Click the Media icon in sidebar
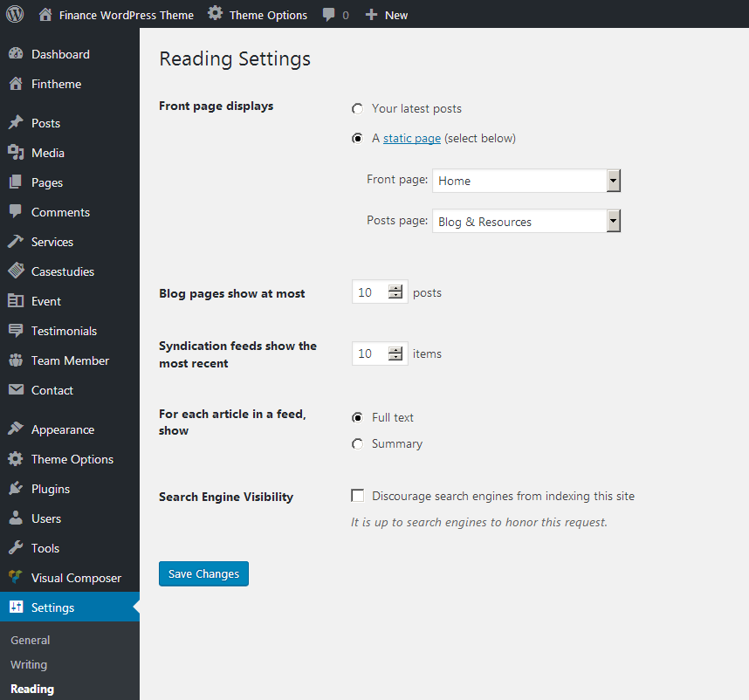 point(16,153)
